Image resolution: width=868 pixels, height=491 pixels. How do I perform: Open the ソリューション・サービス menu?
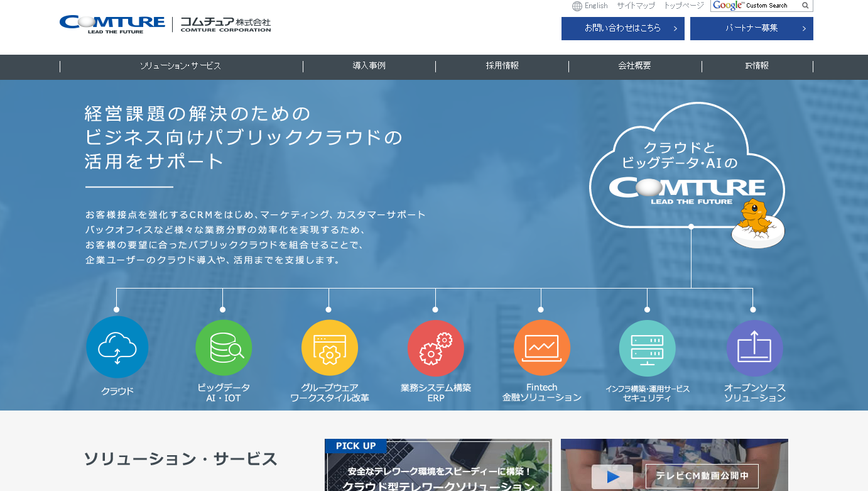click(x=180, y=66)
